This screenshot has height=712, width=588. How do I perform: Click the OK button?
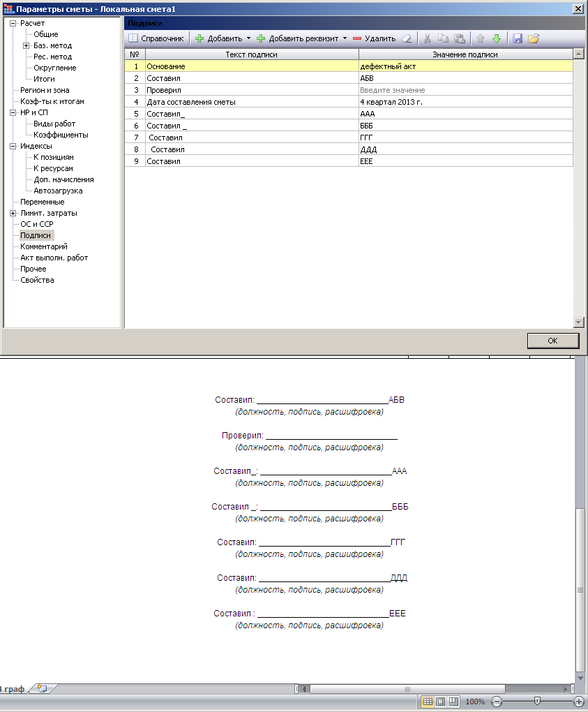[x=552, y=341]
